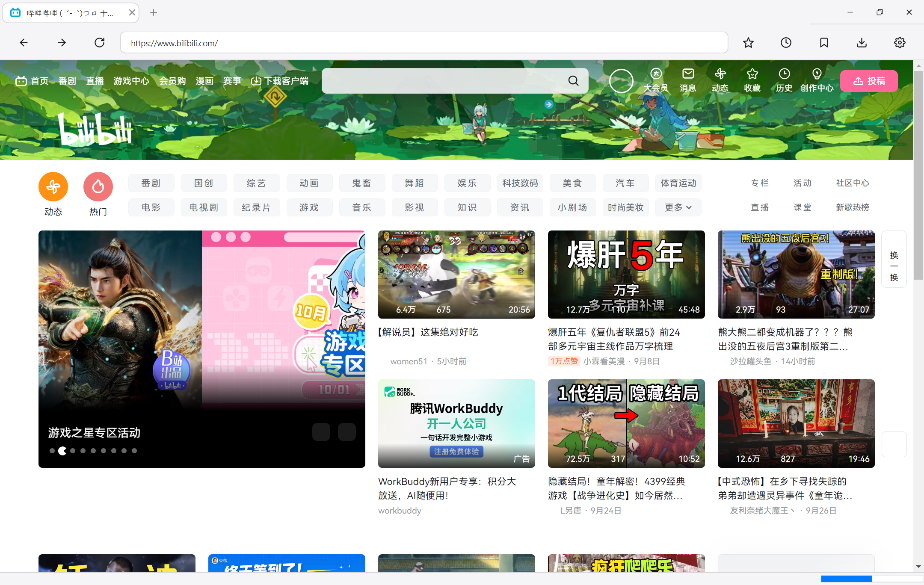Click the browser address bar
The image size is (924, 585).
click(424, 43)
